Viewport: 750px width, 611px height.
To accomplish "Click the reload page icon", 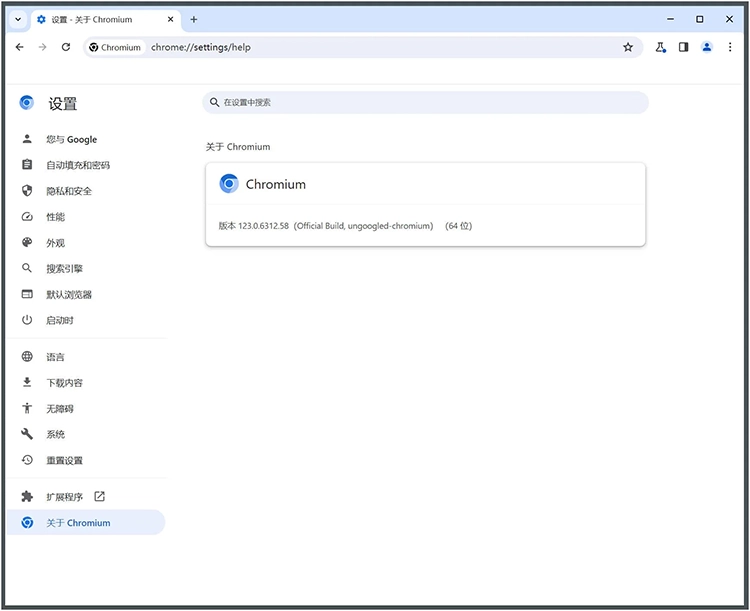I will pyautogui.click(x=66, y=47).
